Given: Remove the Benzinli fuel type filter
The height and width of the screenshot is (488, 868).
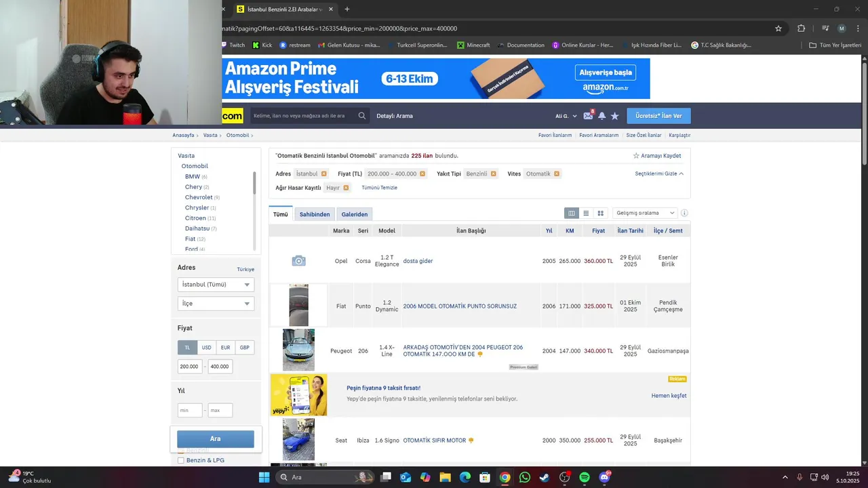Looking at the screenshot, I should coord(494,174).
